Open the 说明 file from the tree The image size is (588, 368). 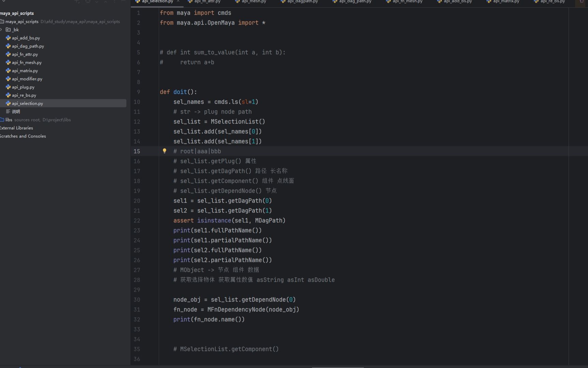15,111
